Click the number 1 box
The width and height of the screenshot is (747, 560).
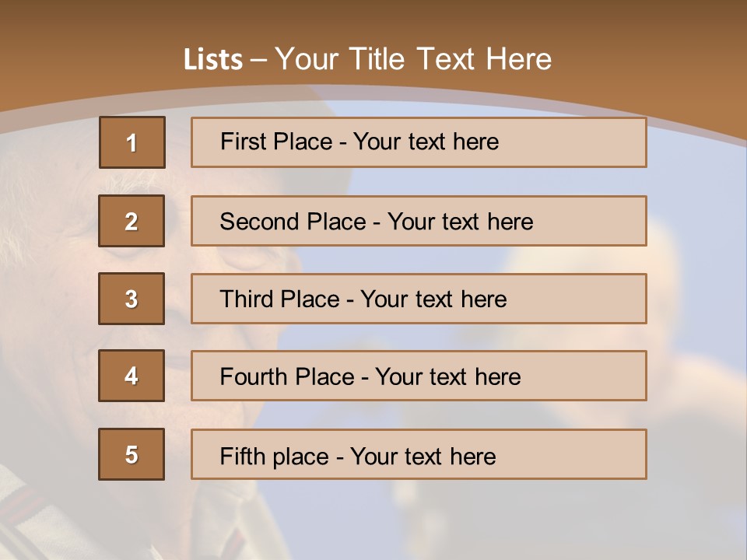tap(132, 142)
